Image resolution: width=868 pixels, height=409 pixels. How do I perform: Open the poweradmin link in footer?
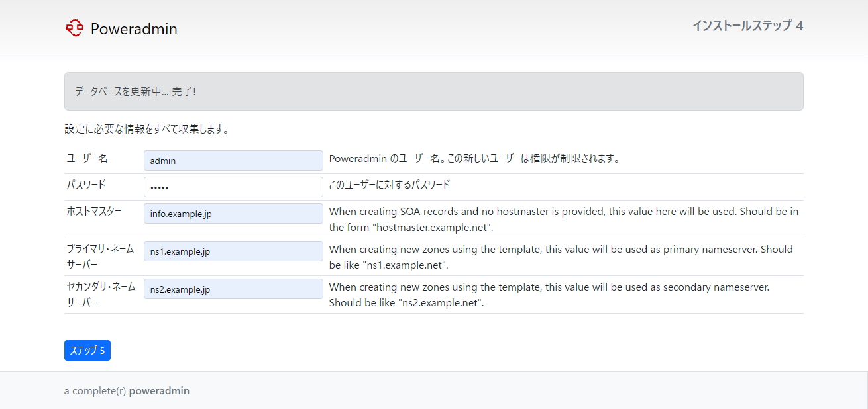pyautogui.click(x=159, y=391)
